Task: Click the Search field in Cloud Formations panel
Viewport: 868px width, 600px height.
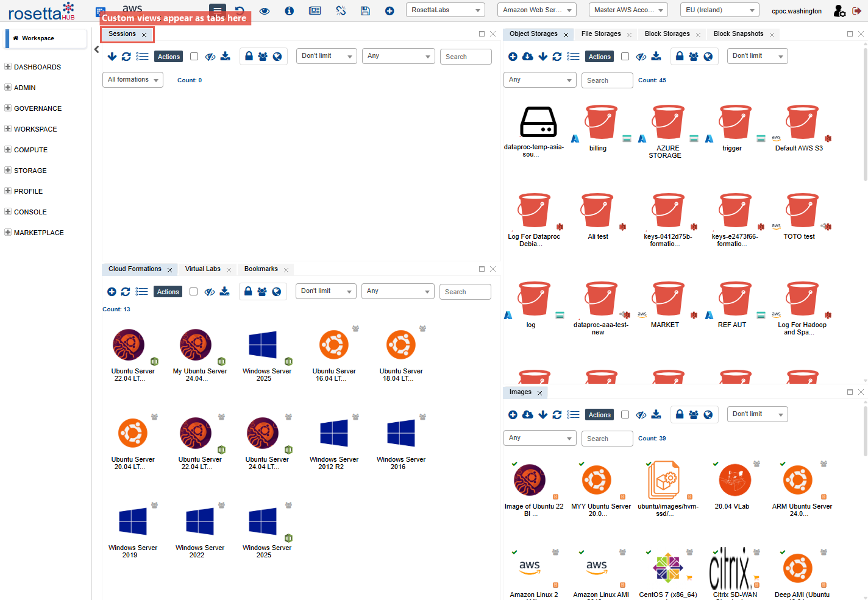Action: [x=464, y=292]
